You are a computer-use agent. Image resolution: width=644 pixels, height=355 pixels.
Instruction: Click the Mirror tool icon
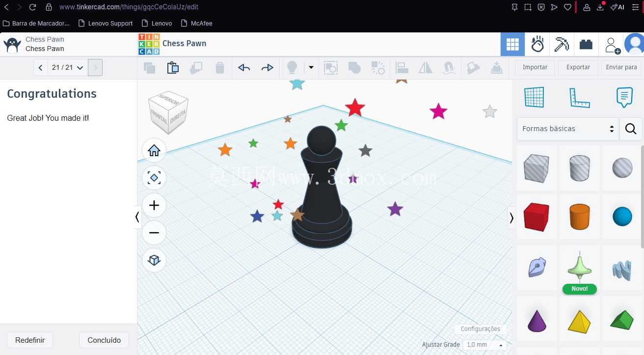pyautogui.click(x=426, y=68)
